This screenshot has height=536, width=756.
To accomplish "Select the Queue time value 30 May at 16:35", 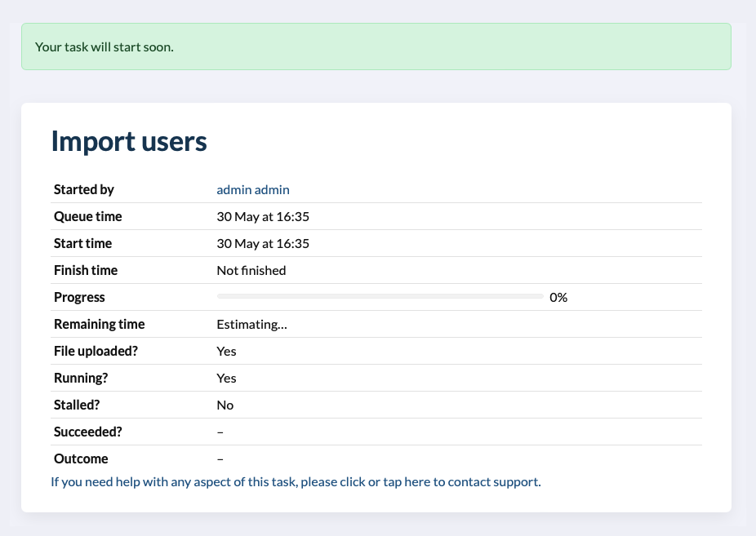I will click(263, 217).
